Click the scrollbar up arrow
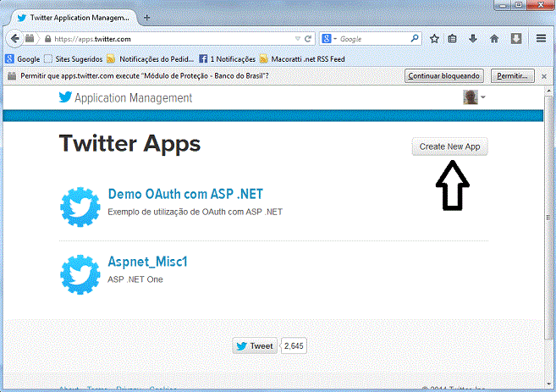The width and height of the screenshot is (556, 392). [548, 91]
